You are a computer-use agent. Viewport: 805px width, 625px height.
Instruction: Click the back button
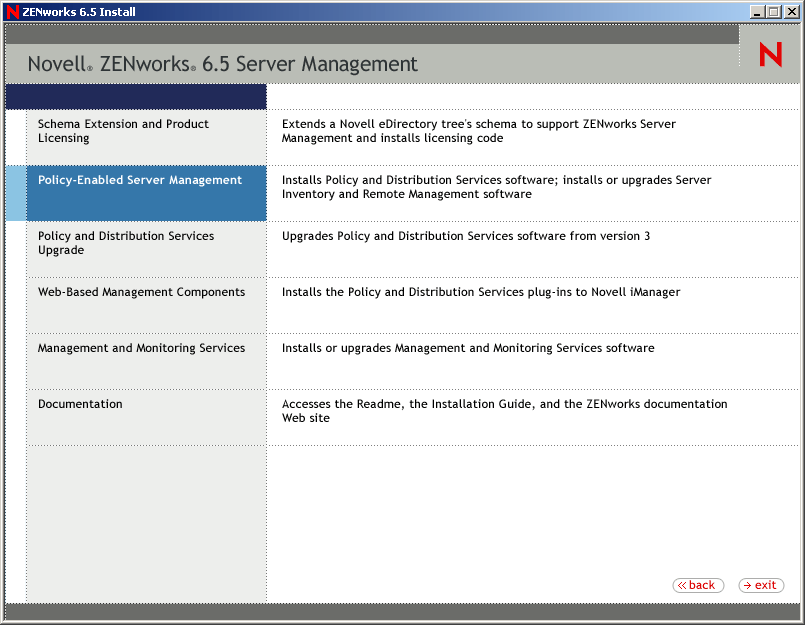(698, 585)
